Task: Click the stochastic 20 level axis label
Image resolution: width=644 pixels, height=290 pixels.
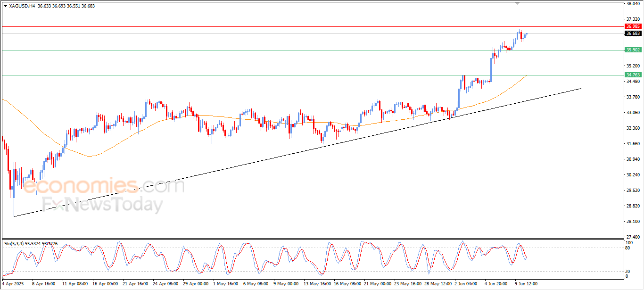Action: [627, 271]
